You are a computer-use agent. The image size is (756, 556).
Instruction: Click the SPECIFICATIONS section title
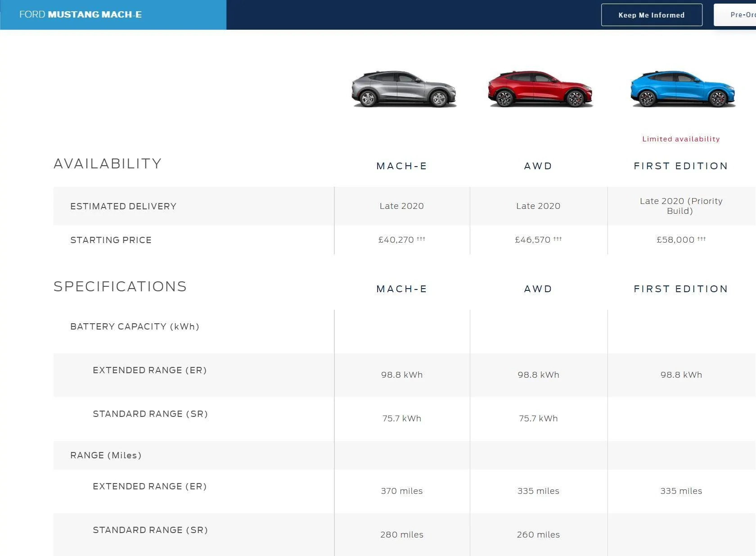[x=120, y=286]
